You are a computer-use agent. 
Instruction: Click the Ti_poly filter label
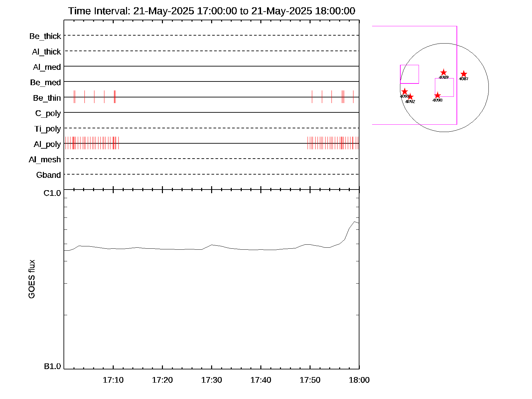[x=48, y=129]
